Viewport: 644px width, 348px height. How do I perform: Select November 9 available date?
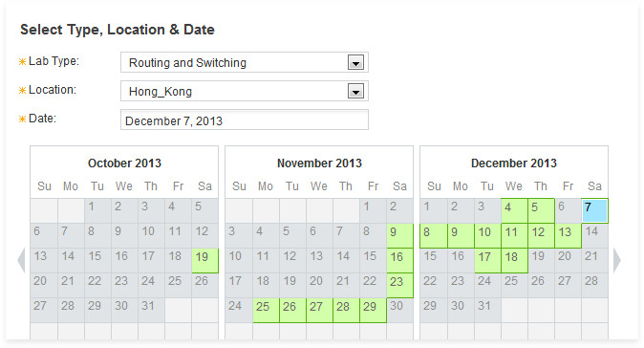pyautogui.click(x=399, y=236)
